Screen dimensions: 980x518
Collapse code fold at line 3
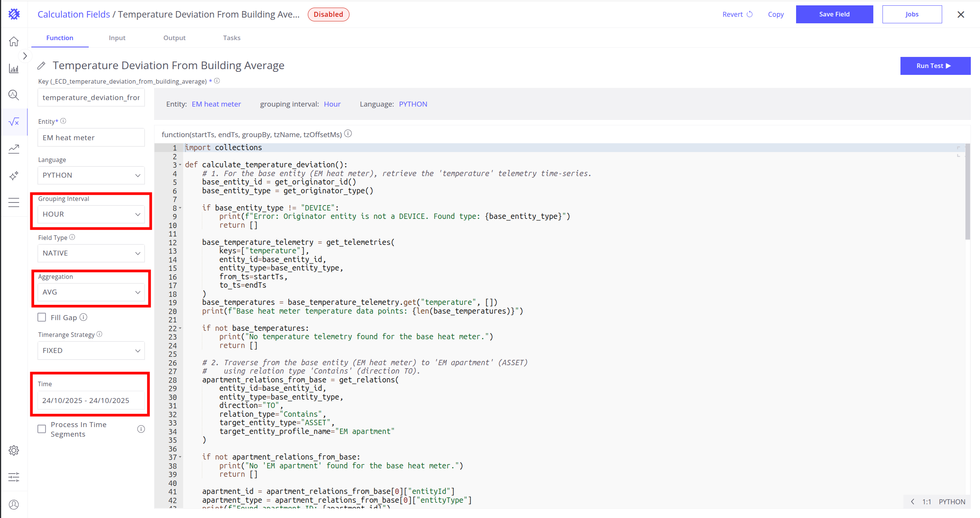point(180,165)
